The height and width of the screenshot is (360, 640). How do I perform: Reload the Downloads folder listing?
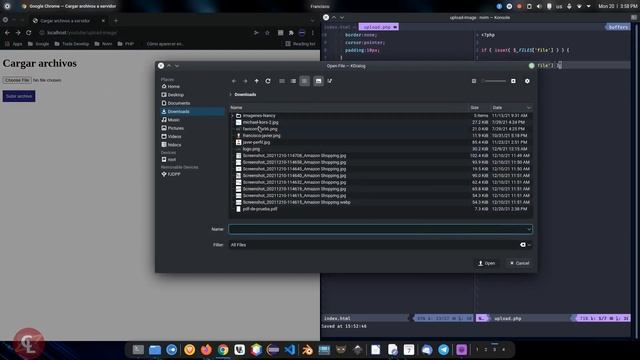click(268, 81)
